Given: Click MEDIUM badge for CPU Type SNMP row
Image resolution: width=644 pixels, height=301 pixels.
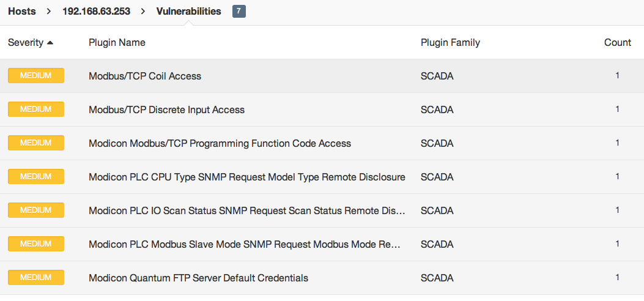Looking at the screenshot, I should click(36, 177).
